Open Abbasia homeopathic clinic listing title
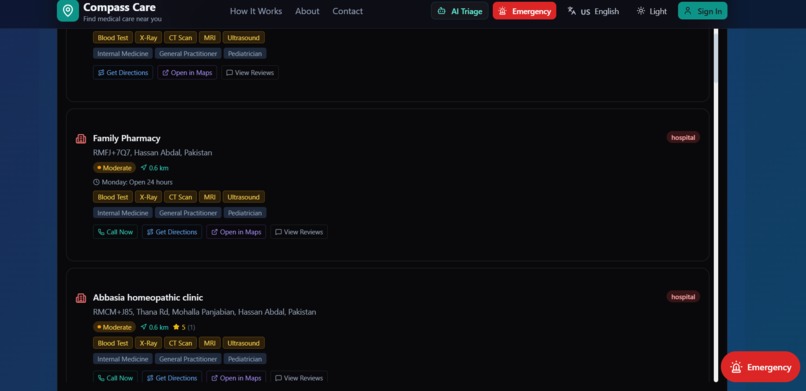Image resolution: width=806 pixels, height=391 pixels. pyautogui.click(x=148, y=297)
